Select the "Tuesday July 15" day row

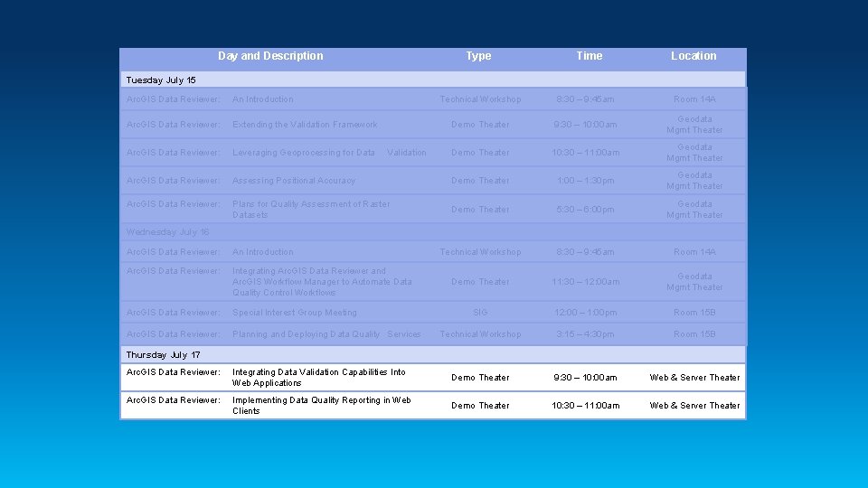point(433,80)
